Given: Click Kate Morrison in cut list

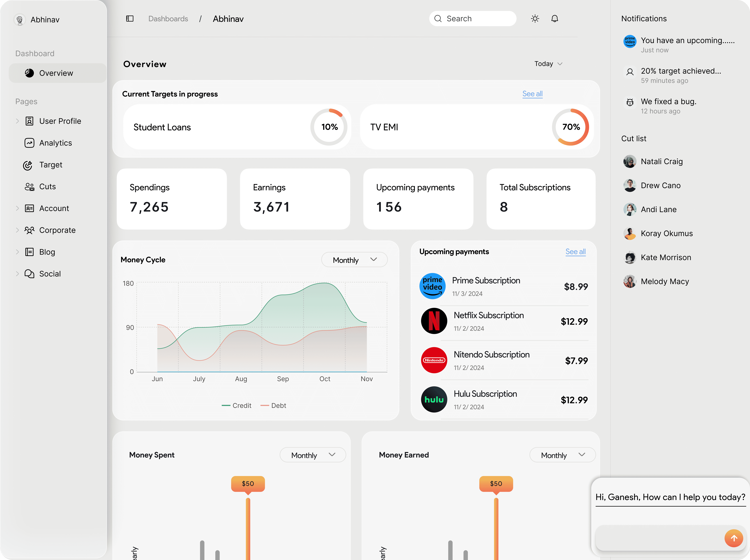Looking at the screenshot, I should (x=657, y=258).
